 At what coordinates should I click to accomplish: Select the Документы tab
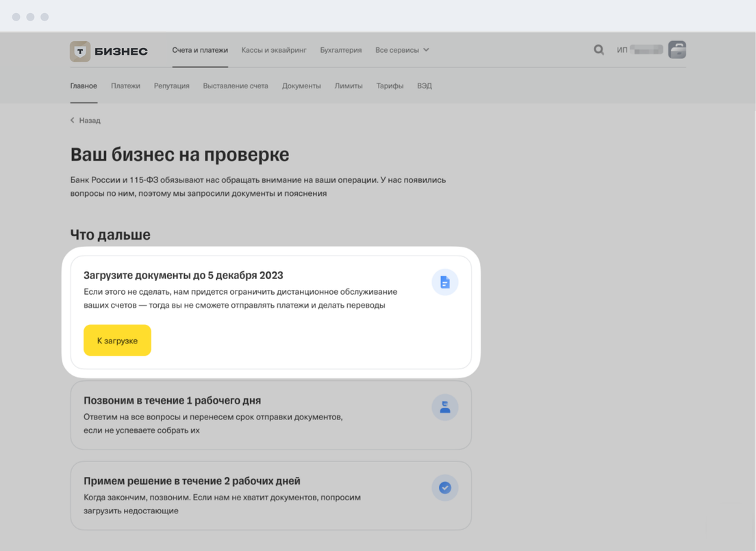[x=301, y=86]
